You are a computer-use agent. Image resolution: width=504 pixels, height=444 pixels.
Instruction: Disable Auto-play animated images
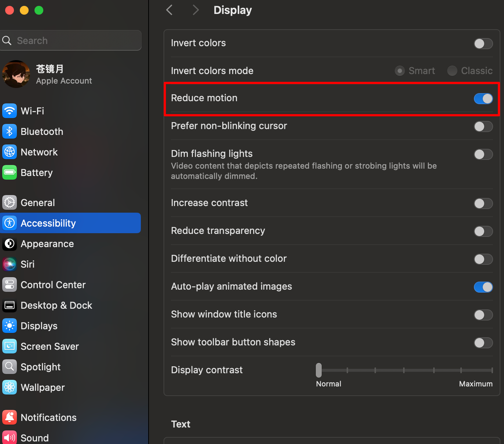[483, 287]
